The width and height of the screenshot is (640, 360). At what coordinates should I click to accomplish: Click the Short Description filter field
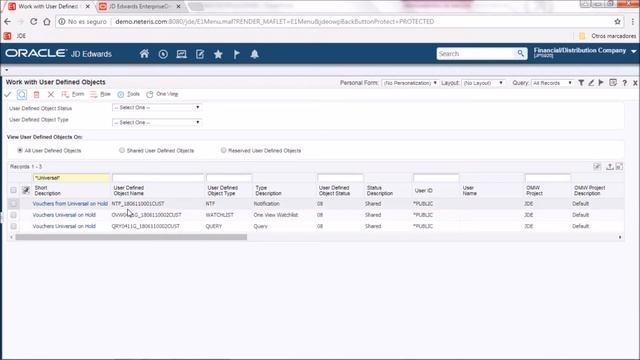(x=71, y=178)
